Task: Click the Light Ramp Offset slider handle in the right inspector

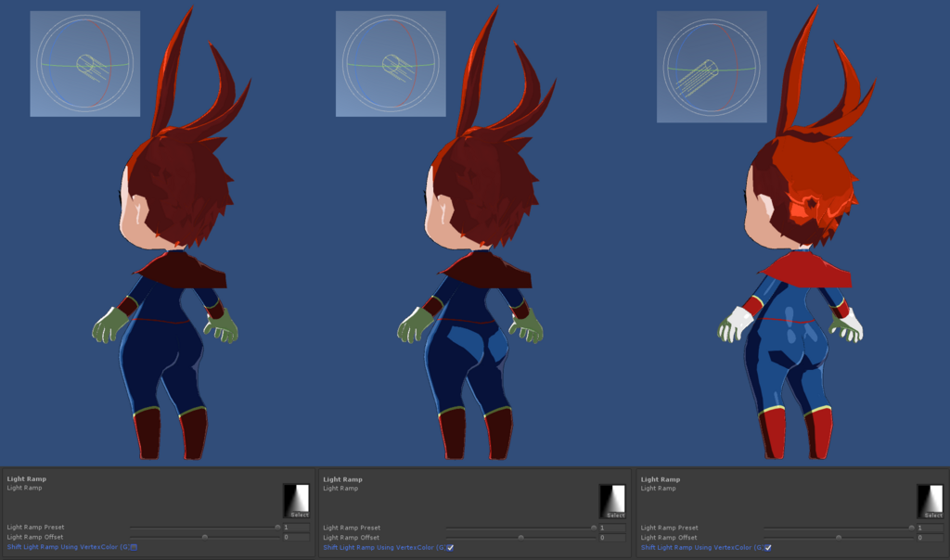Action: point(839,538)
